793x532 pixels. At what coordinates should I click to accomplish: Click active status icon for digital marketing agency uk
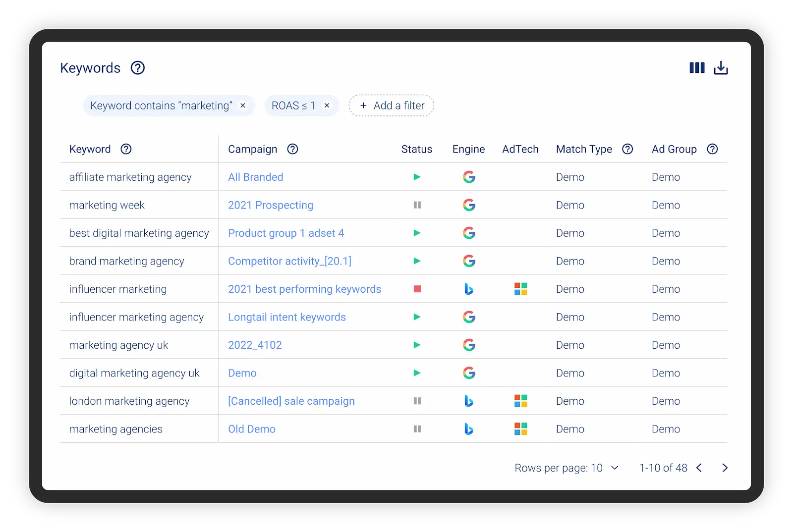pyautogui.click(x=417, y=373)
